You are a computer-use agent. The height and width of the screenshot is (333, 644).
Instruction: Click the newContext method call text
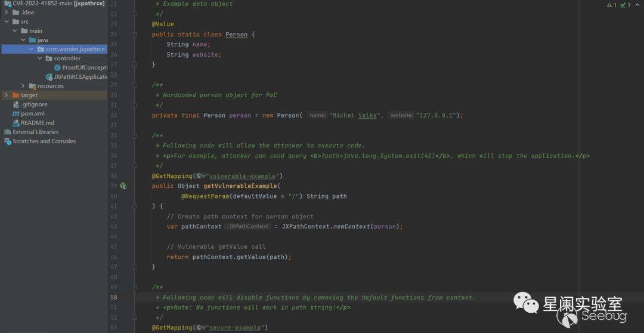[351, 227]
